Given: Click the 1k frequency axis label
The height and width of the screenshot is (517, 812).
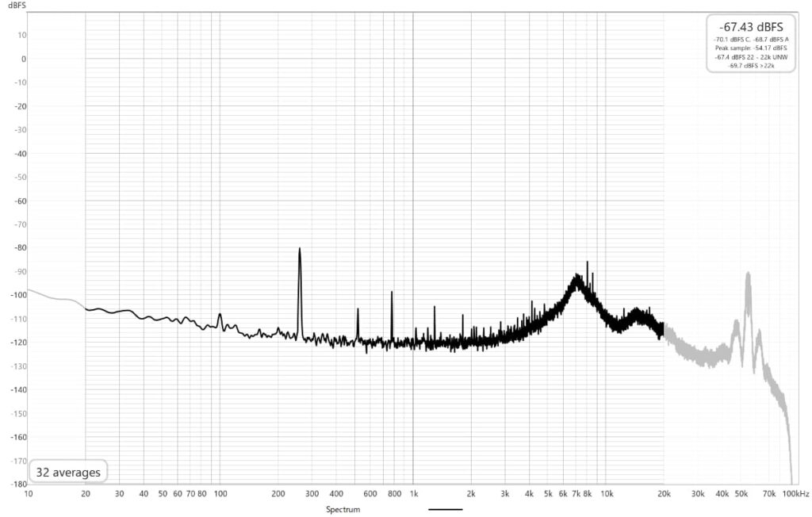Looking at the screenshot, I should coord(412,493).
